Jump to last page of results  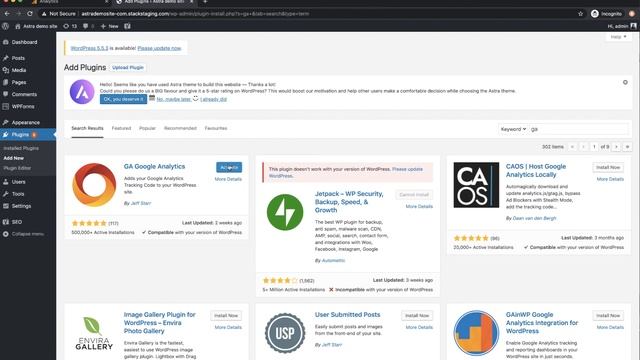627,147
